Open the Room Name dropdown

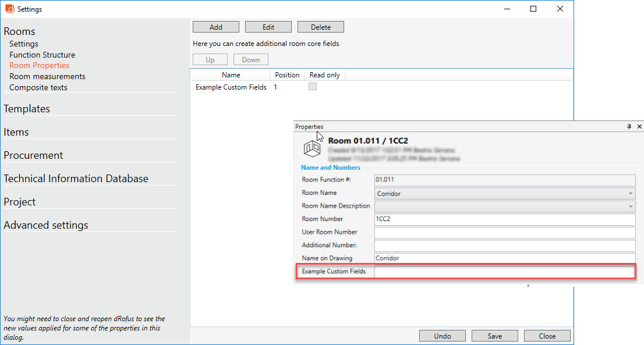(631, 193)
